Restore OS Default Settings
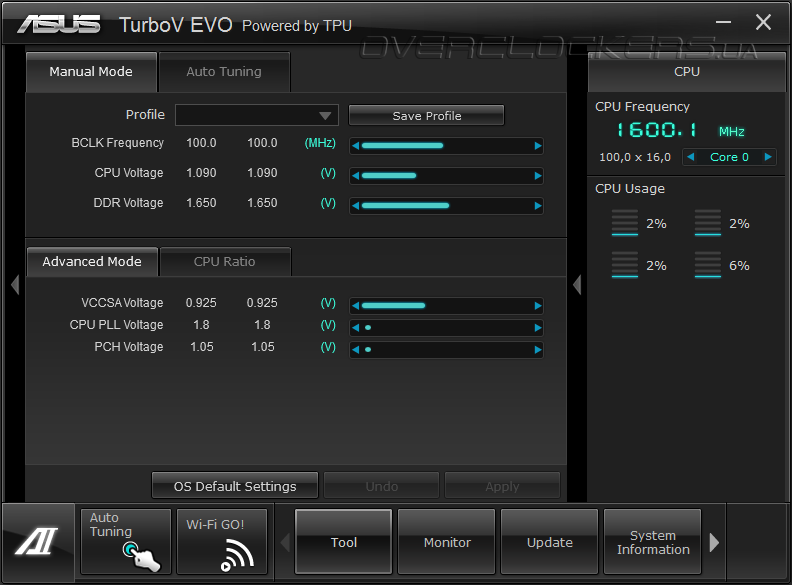 click(x=235, y=486)
